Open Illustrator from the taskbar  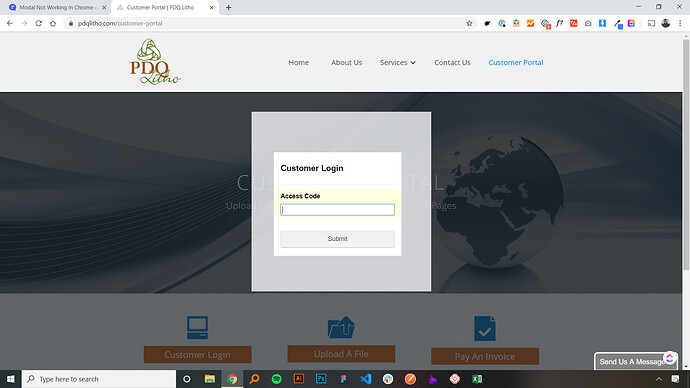point(299,378)
